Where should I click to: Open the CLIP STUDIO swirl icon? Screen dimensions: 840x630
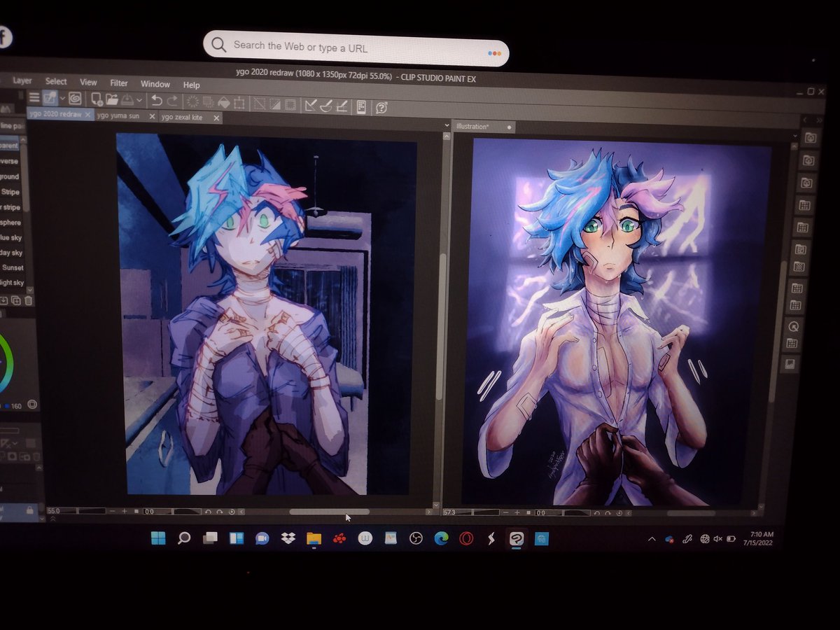click(75, 98)
